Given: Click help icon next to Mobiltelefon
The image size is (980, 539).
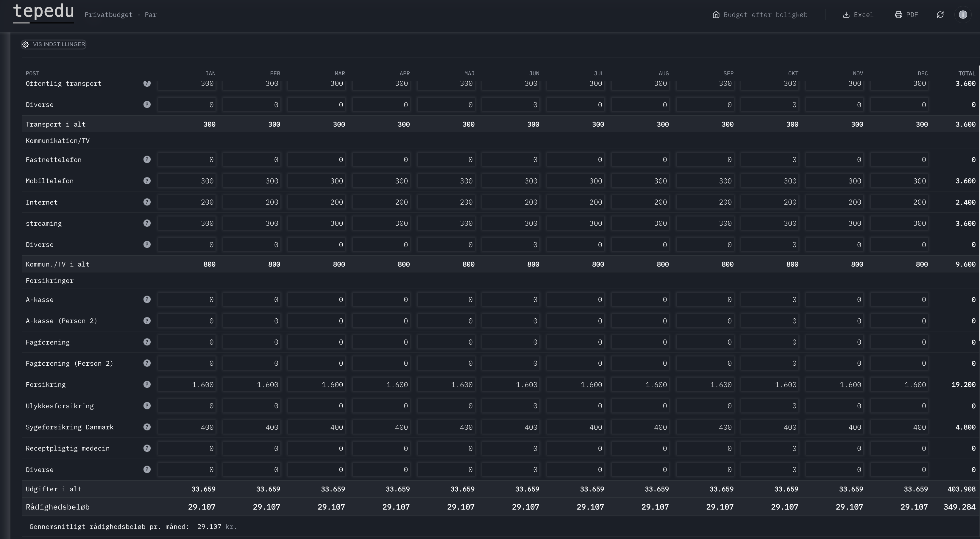Looking at the screenshot, I should coord(147,181).
